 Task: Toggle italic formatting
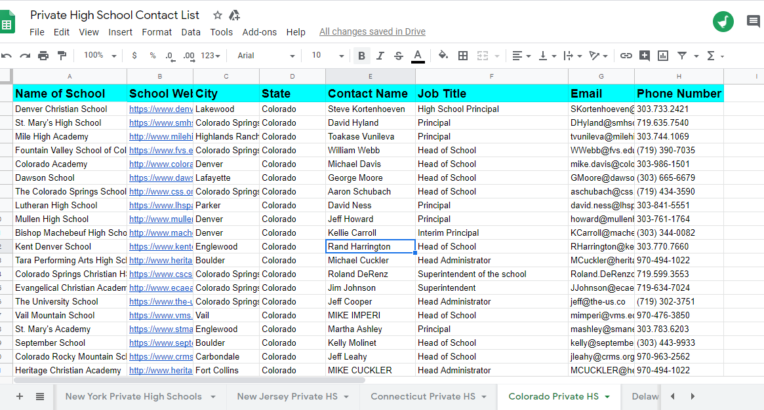(x=380, y=56)
